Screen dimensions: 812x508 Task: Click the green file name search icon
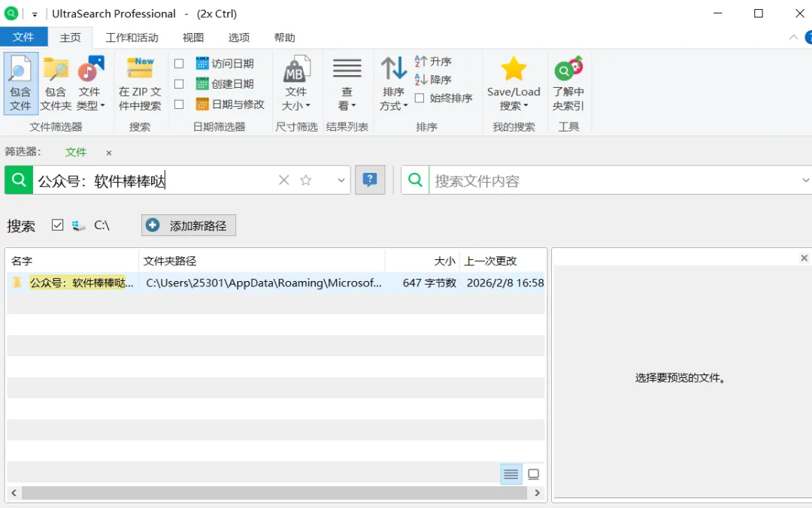pos(19,180)
